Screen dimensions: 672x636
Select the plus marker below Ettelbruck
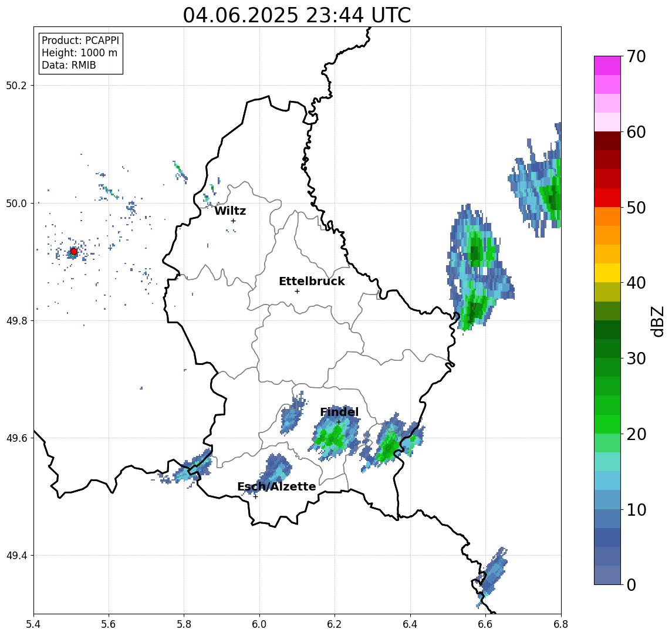[297, 292]
